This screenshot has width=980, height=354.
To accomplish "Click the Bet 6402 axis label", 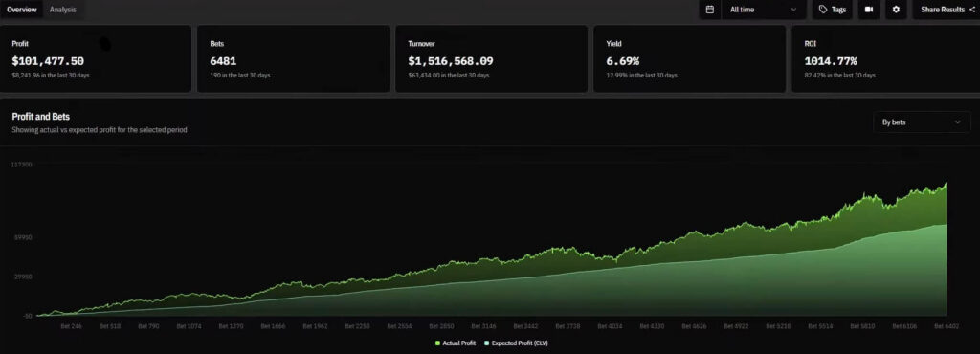I will click(x=947, y=326).
